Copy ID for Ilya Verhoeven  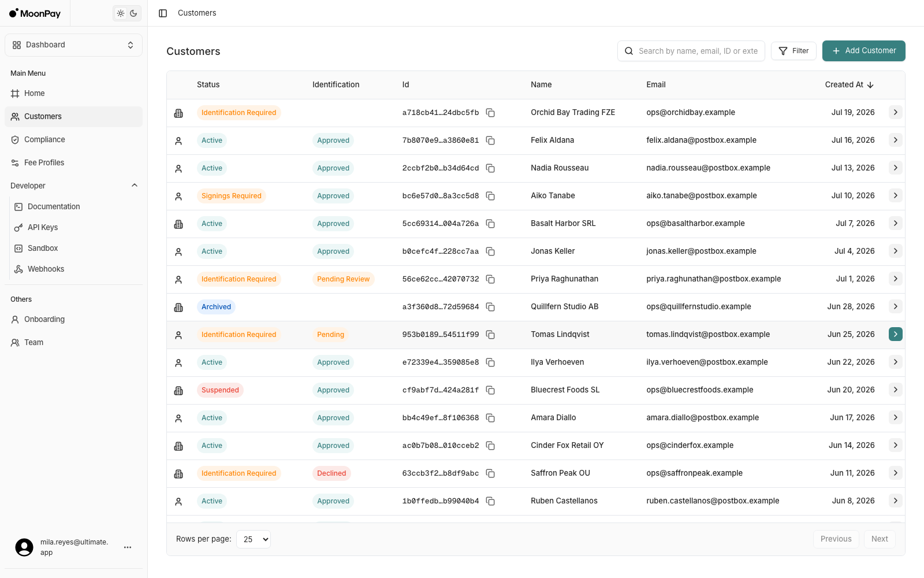pos(490,362)
